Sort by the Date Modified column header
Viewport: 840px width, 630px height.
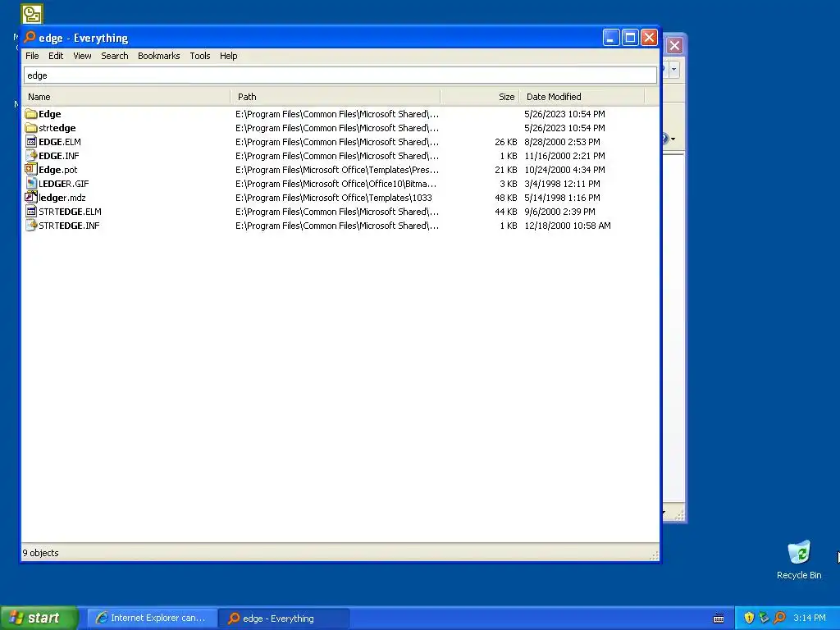click(x=582, y=97)
